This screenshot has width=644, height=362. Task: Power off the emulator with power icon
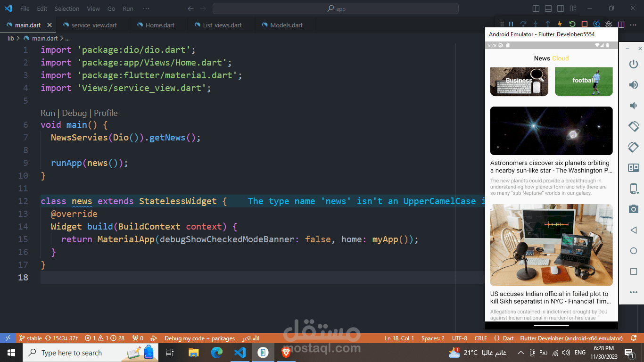(634, 64)
